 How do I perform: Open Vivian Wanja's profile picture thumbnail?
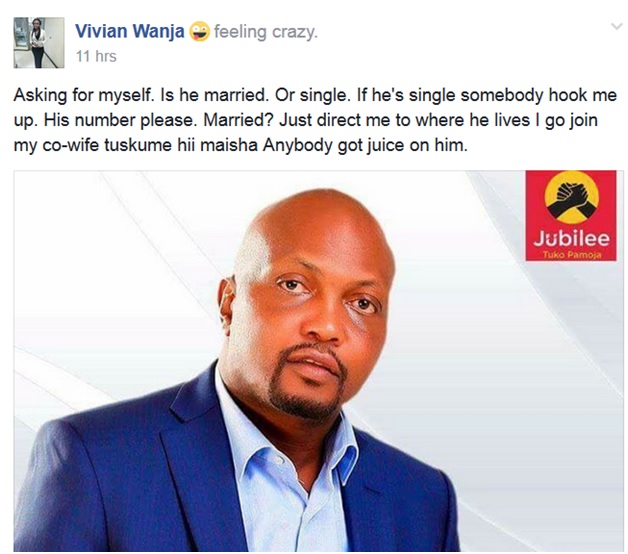pos(39,42)
